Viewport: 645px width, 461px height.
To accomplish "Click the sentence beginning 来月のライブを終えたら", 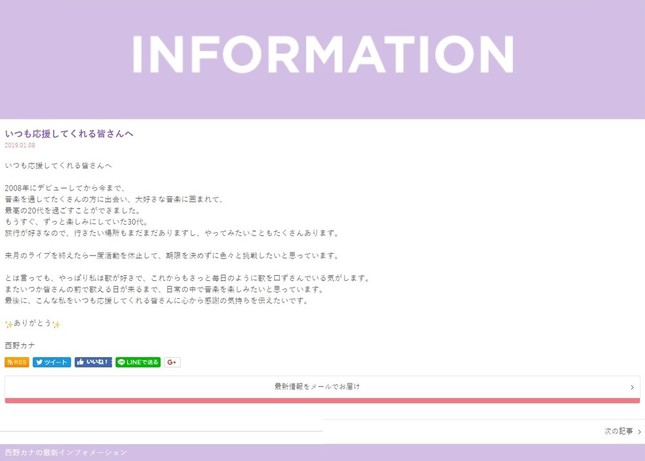I will tap(172, 256).
